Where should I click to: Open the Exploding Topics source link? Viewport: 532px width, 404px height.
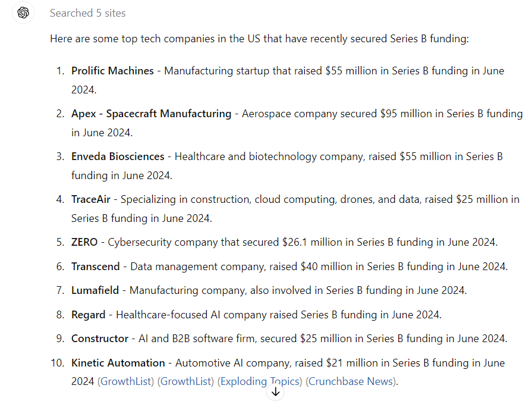coord(260,381)
